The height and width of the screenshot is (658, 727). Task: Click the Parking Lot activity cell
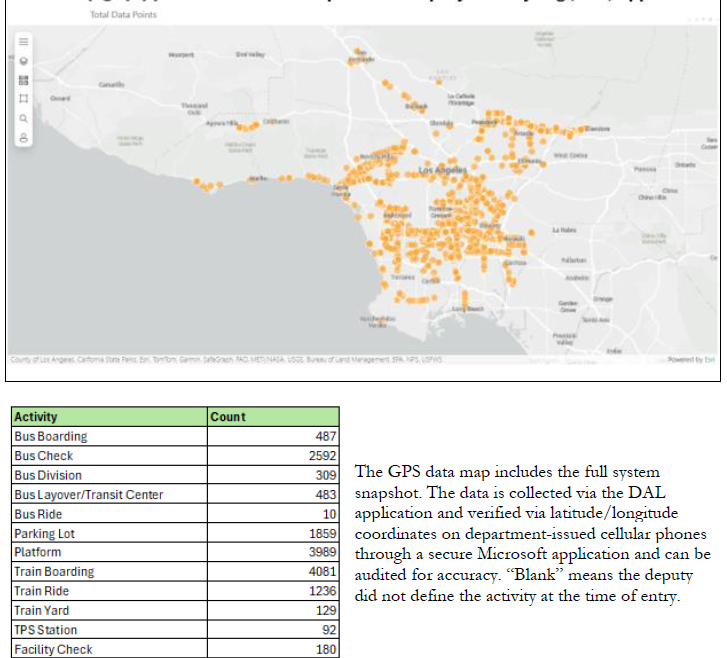tap(44, 534)
